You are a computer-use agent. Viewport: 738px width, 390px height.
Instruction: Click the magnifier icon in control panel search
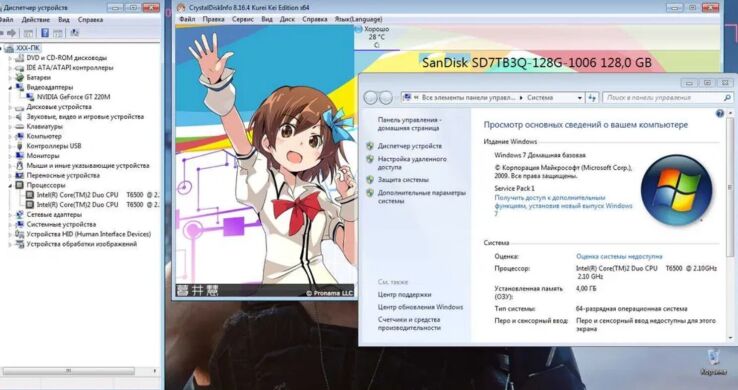[x=727, y=98]
